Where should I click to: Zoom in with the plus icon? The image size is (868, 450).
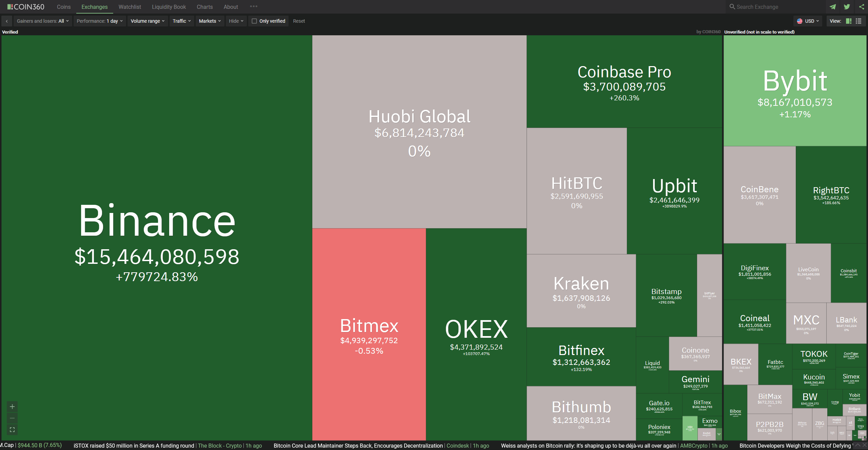(12, 406)
